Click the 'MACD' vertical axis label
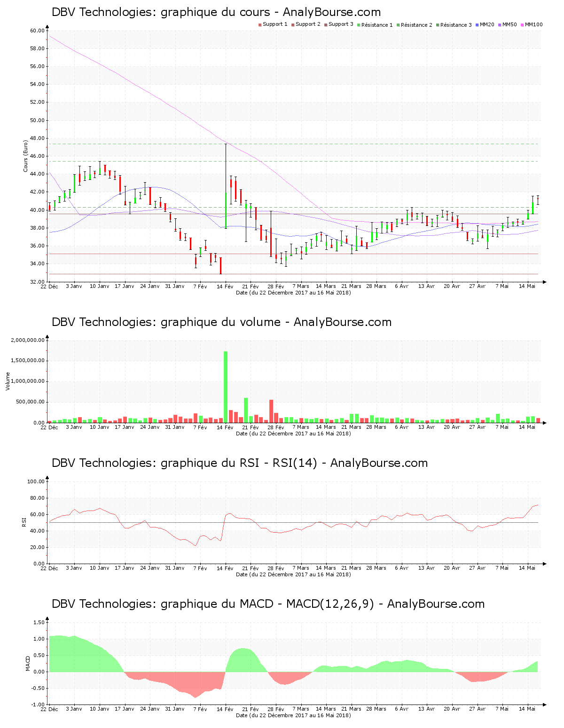Viewport: 564px width, 728px height. pyautogui.click(x=28, y=663)
